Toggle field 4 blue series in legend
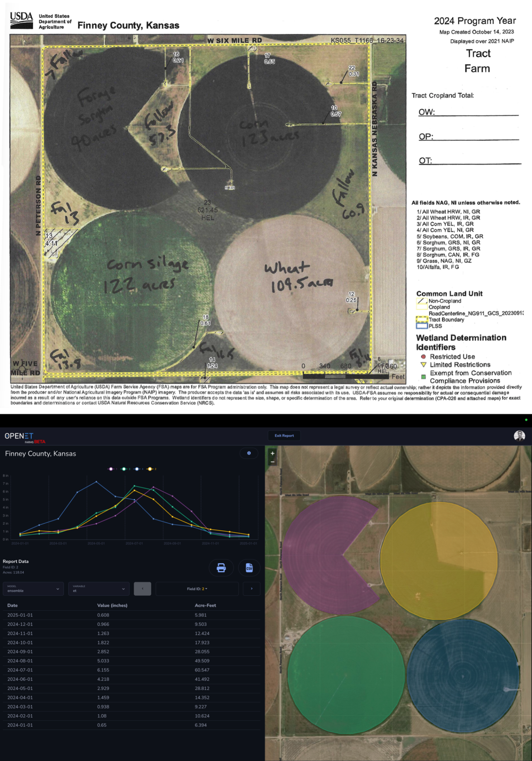The image size is (532, 761). point(137,469)
